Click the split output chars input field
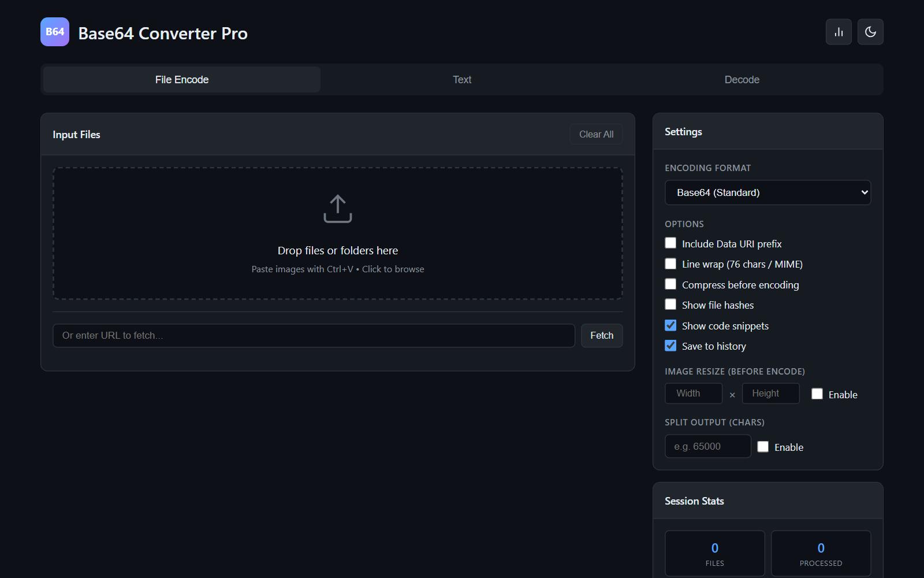 click(707, 446)
